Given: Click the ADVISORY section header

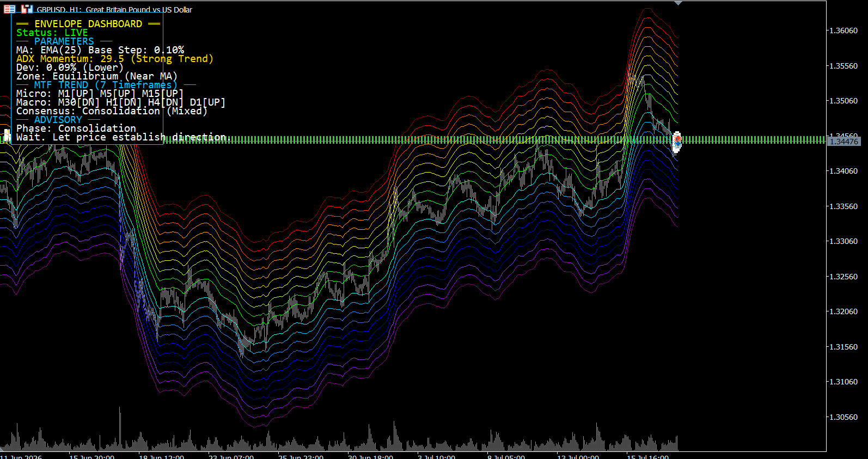Looking at the screenshot, I should [58, 120].
